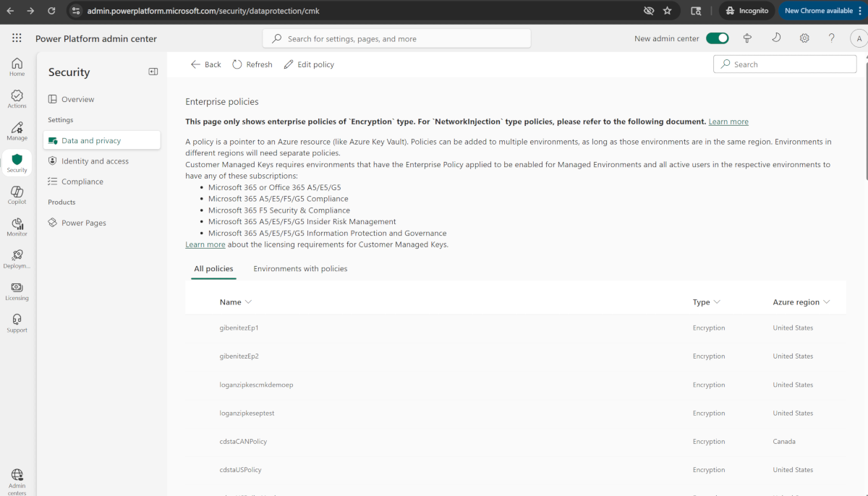Open the Licensing sidebar icon
Screen dimensions: 868x496
click(16, 290)
